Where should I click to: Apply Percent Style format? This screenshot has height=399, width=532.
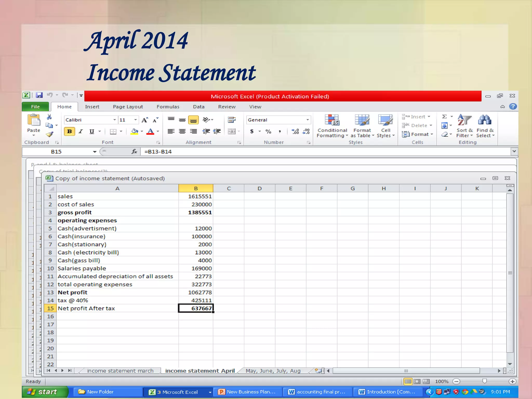[x=268, y=131]
